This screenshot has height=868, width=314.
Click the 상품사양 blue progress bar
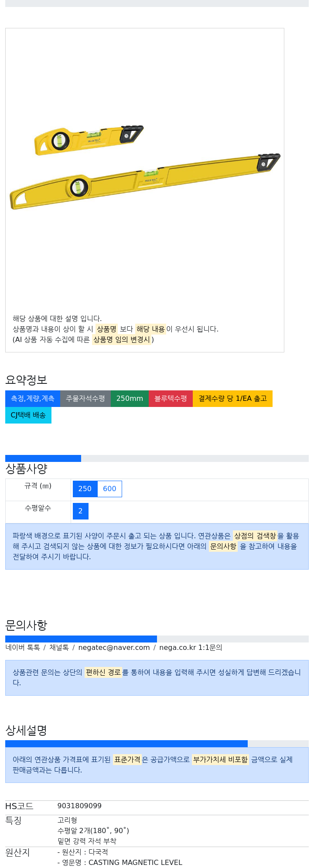tap(43, 458)
